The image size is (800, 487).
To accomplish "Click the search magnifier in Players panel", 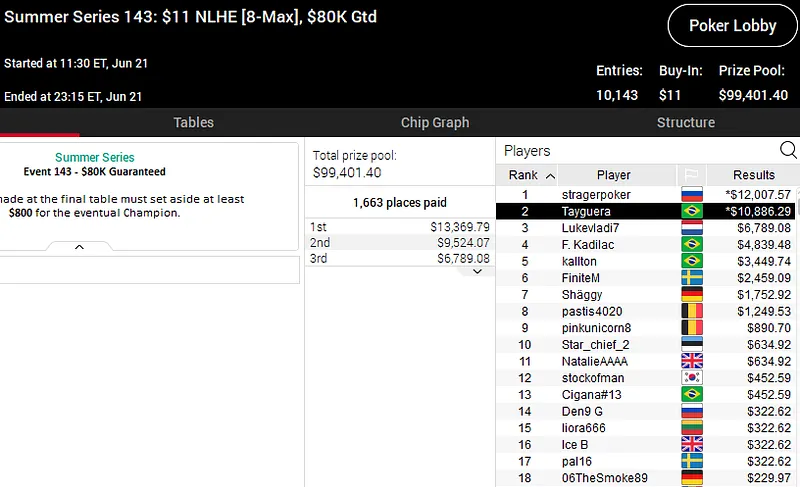I will coord(788,151).
